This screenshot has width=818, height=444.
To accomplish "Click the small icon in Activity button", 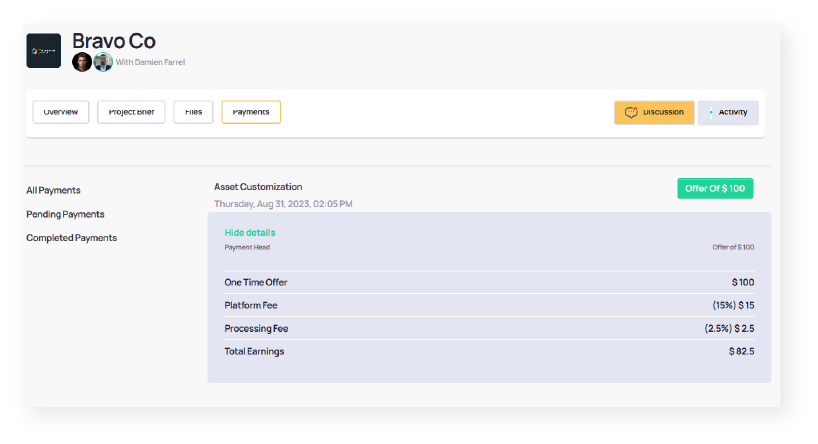I will pyautogui.click(x=711, y=112).
